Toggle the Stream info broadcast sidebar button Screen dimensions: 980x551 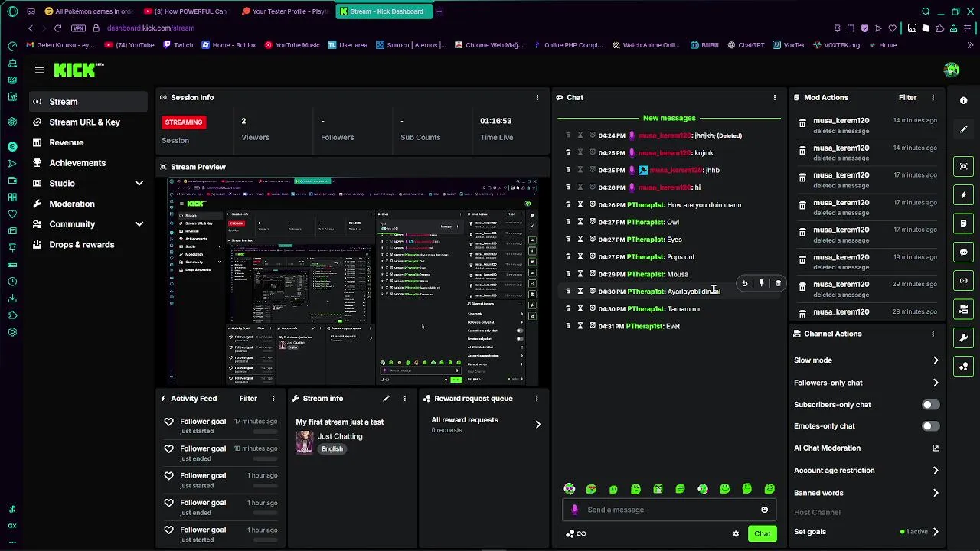click(x=963, y=281)
